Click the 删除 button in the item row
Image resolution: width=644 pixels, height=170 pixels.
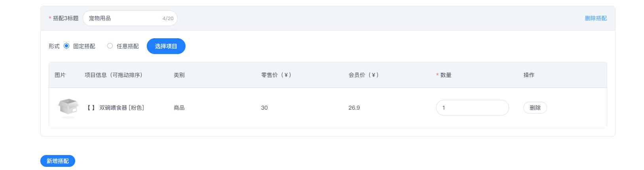coord(535,108)
